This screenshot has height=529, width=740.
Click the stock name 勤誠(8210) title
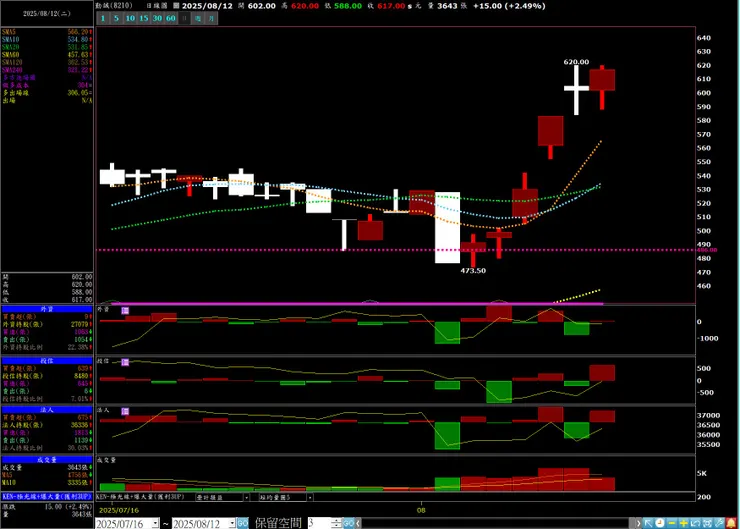tap(114, 6)
